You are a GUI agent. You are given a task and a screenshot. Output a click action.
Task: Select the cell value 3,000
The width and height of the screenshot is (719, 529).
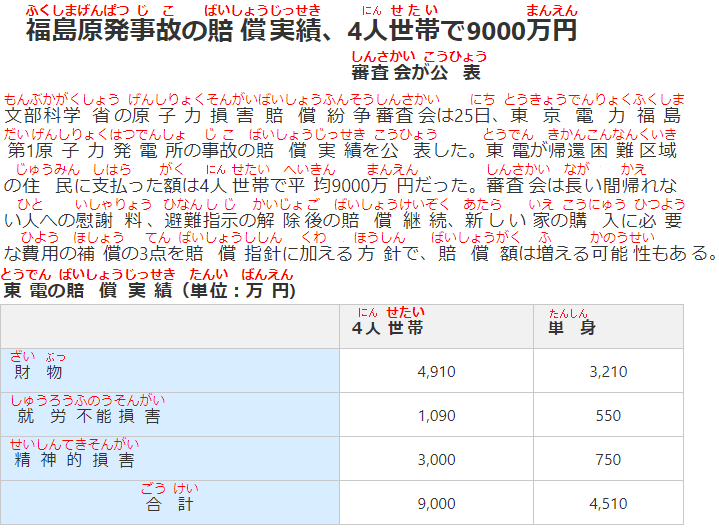pyautogui.click(x=437, y=459)
